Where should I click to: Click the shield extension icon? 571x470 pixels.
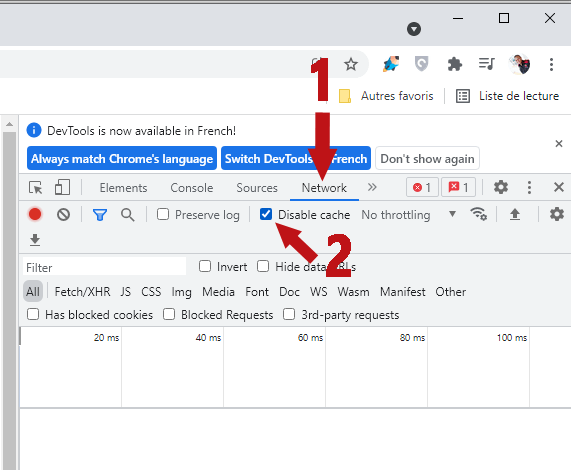click(x=422, y=64)
